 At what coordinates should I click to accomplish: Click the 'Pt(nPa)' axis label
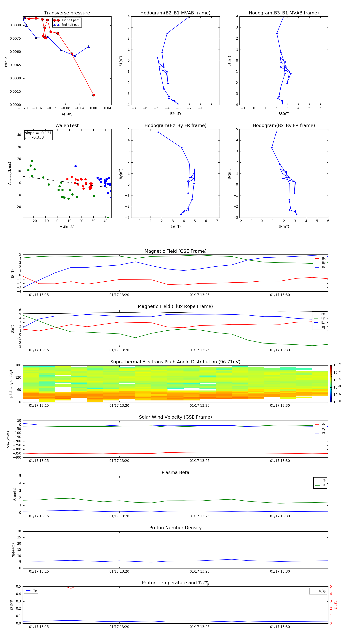6,61
